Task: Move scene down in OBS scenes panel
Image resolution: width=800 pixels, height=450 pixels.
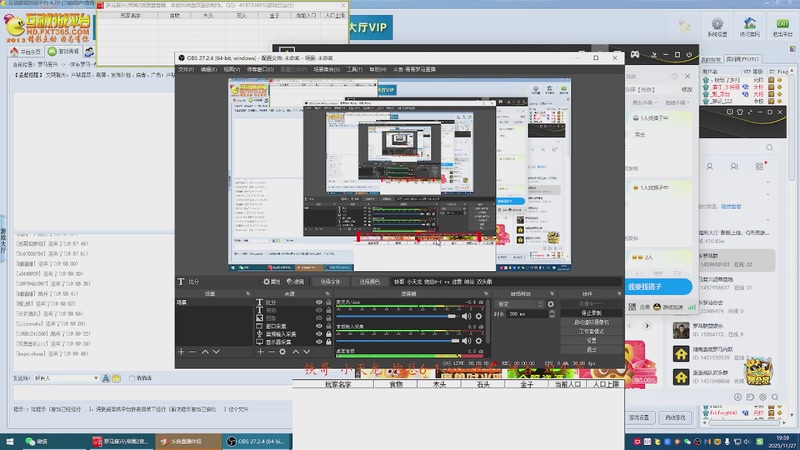Action: tap(216, 352)
